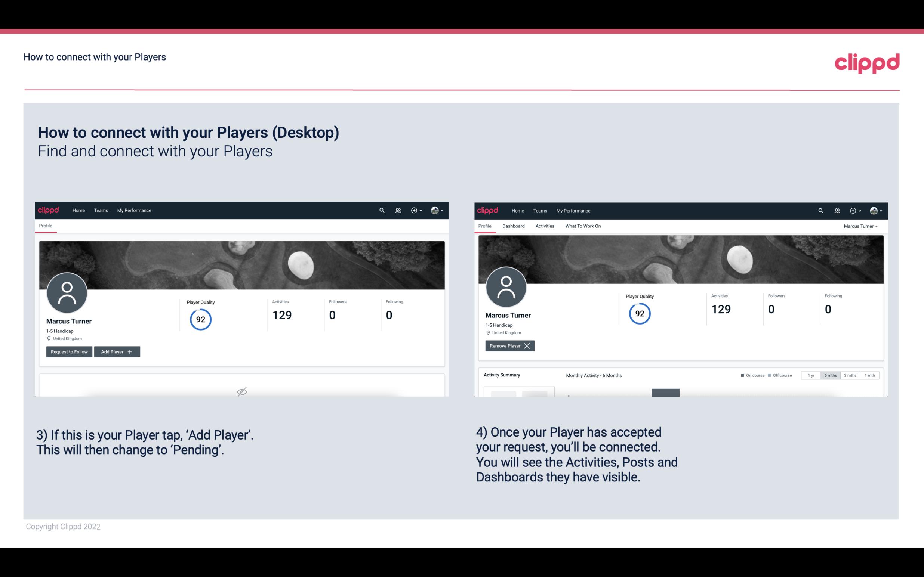Select the 'Teams' menu item
The height and width of the screenshot is (577, 924).
tap(100, 210)
